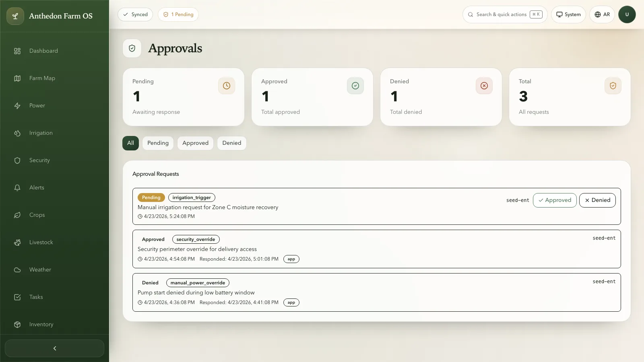Click the Denied status label on pump row
The image size is (644, 362).
pyautogui.click(x=150, y=283)
